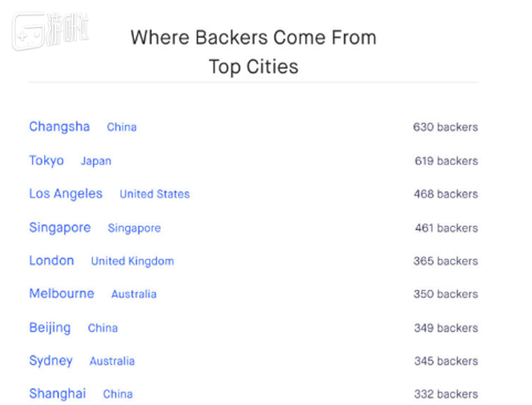Click Australia label beside Melbourne

pyautogui.click(x=134, y=294)
